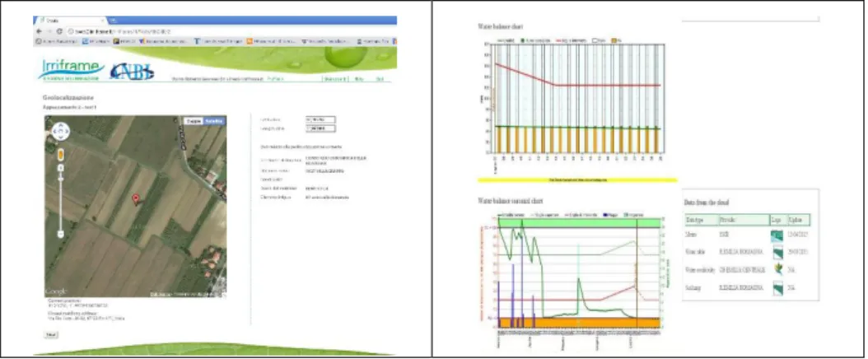The height and width of the screenshot is (359, 868).
Task: Click the map pan control circle
Action: point(60,132)
